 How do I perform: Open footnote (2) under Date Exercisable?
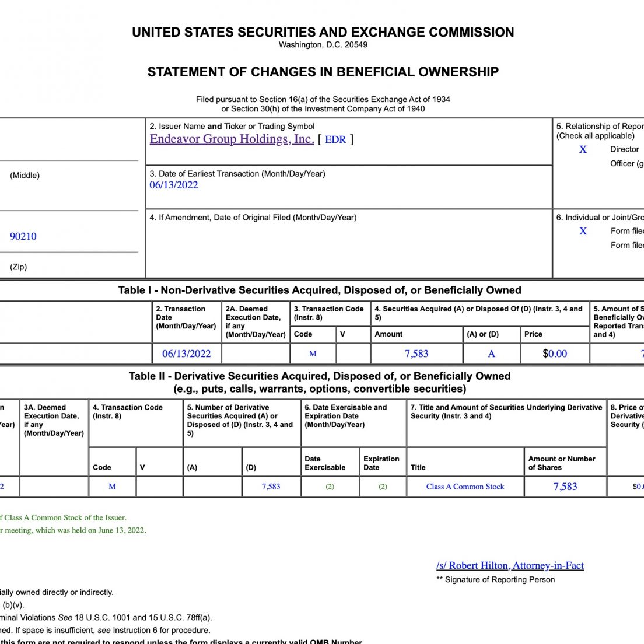tap(330, 487)
